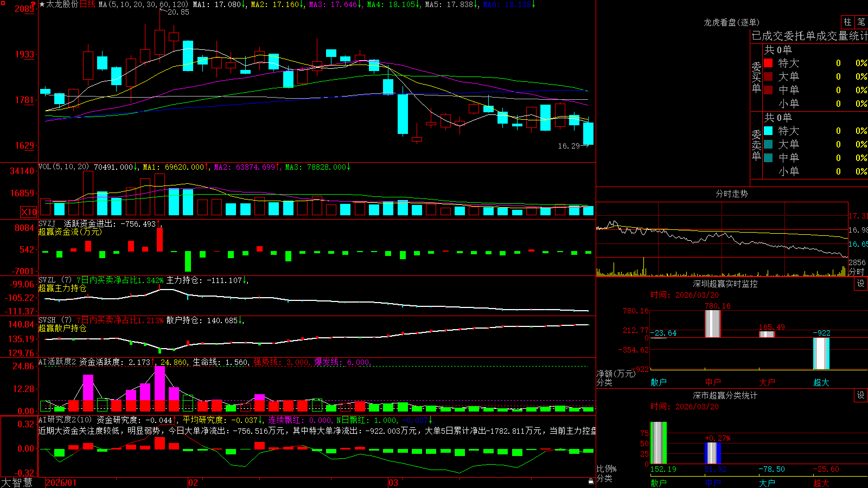This screenshot has height=488, width=868.
Task: Click the -922 超大 bar in 深圳超赢实时监控
Action: [x=821, y=354]
